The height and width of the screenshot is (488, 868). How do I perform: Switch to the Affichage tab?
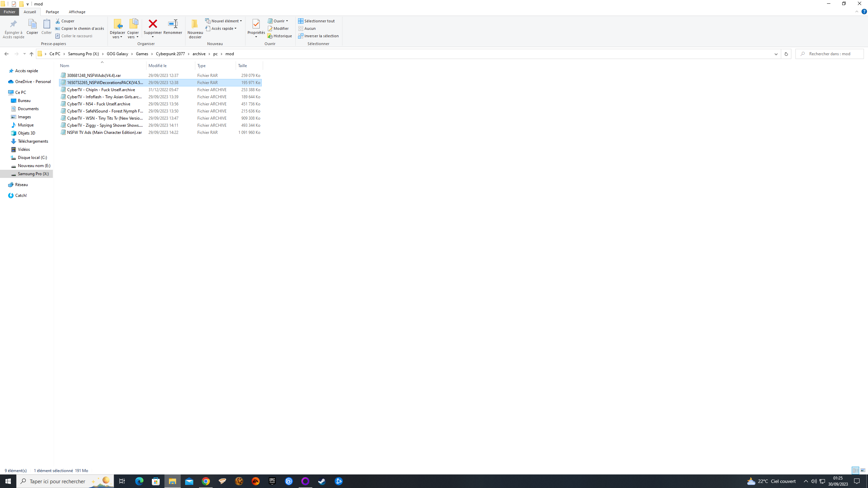coord(77,12)
